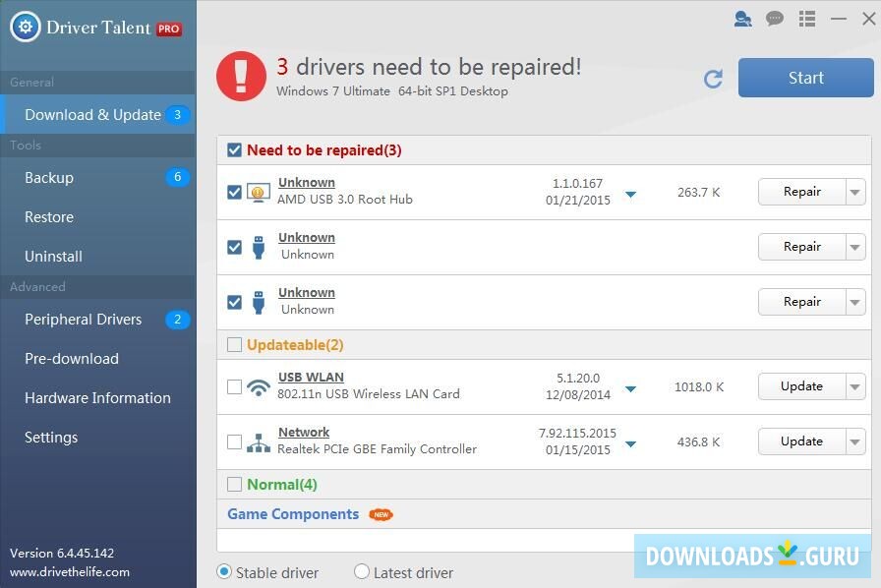Open Settings in the sidebar
The image size is (881, 588).
click(x=97, y=438)
